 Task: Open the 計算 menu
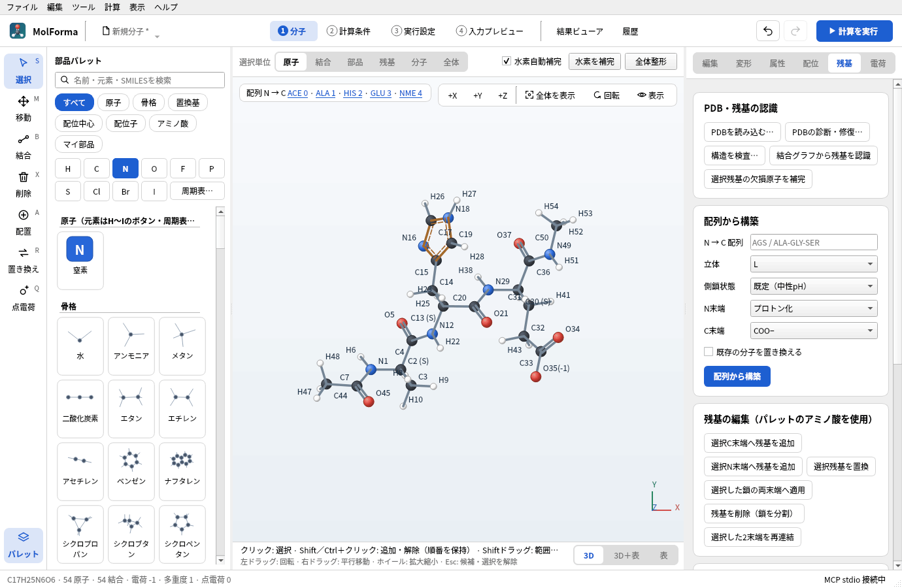[x=112, y=7]
